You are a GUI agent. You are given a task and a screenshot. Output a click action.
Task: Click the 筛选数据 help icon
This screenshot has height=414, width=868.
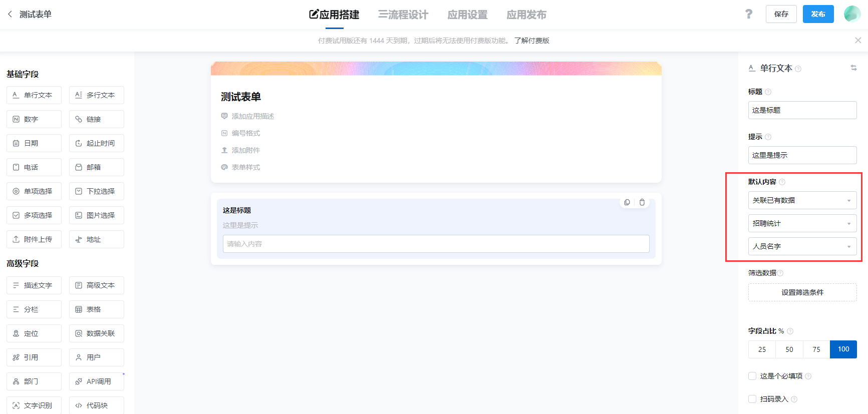(x=780, y=273)
